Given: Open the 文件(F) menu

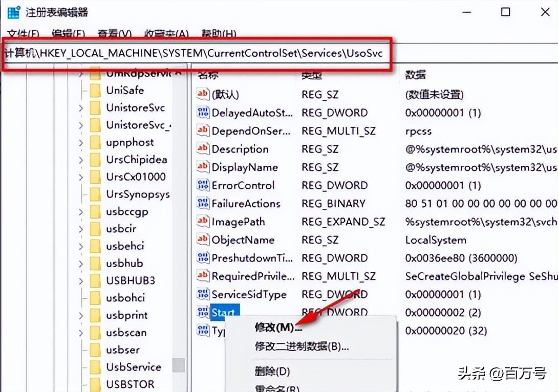Looking at the screenshot, I should (23, 34).
